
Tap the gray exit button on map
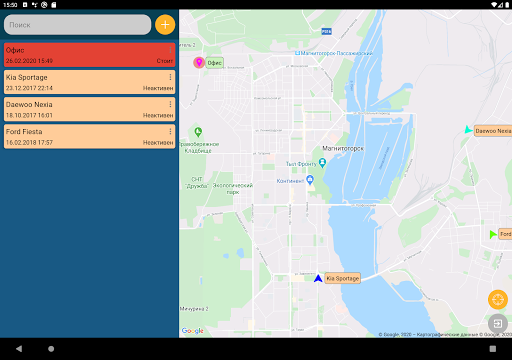pyautogui.click(x=498, y=323)
